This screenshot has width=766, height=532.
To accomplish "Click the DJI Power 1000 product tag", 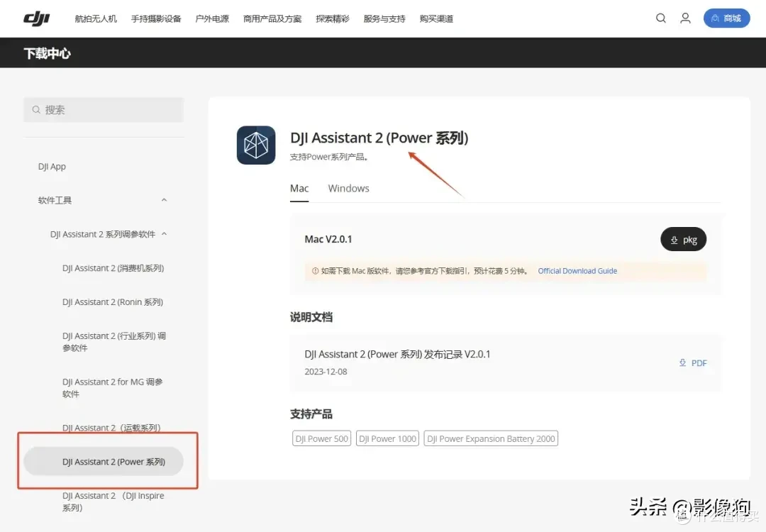I will click(x=387, y=438).
